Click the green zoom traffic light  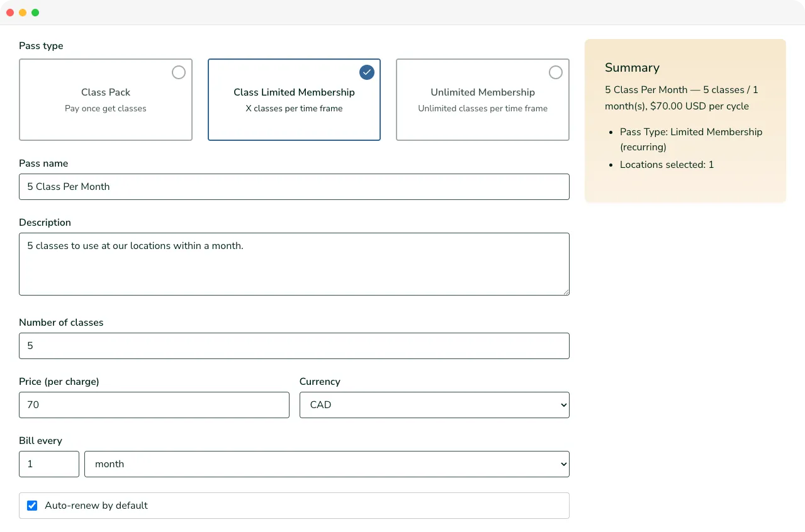point(35,12)
